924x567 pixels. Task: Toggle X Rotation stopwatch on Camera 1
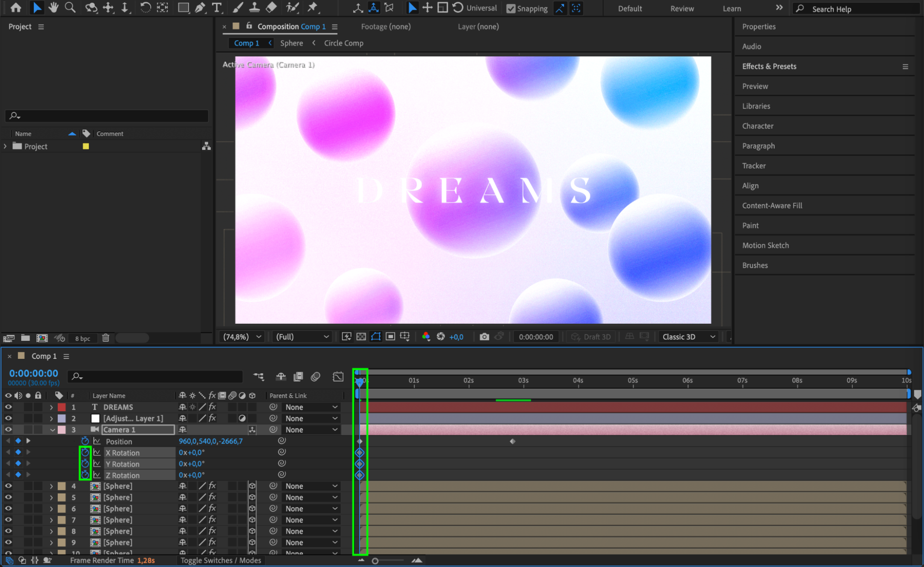[x=85, y=452]
